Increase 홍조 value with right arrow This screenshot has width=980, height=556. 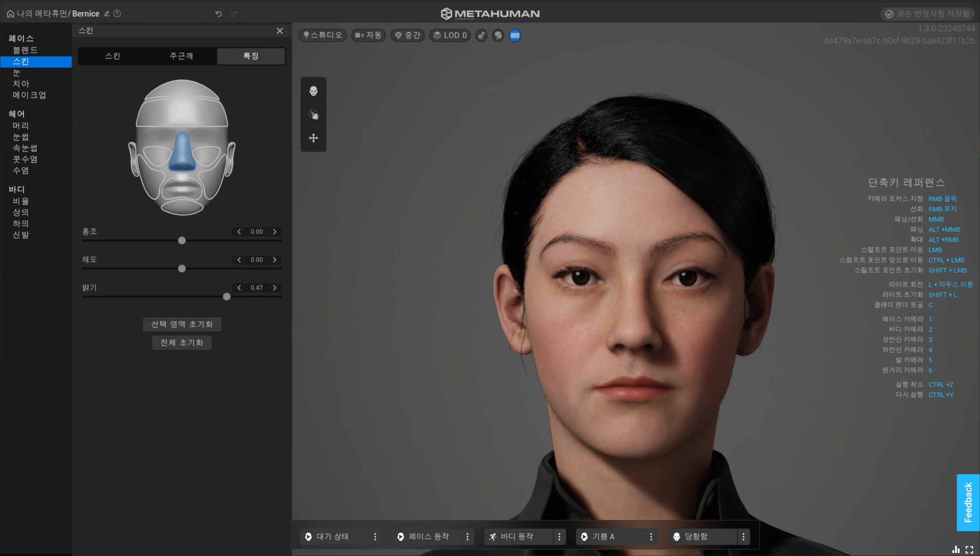274,232
